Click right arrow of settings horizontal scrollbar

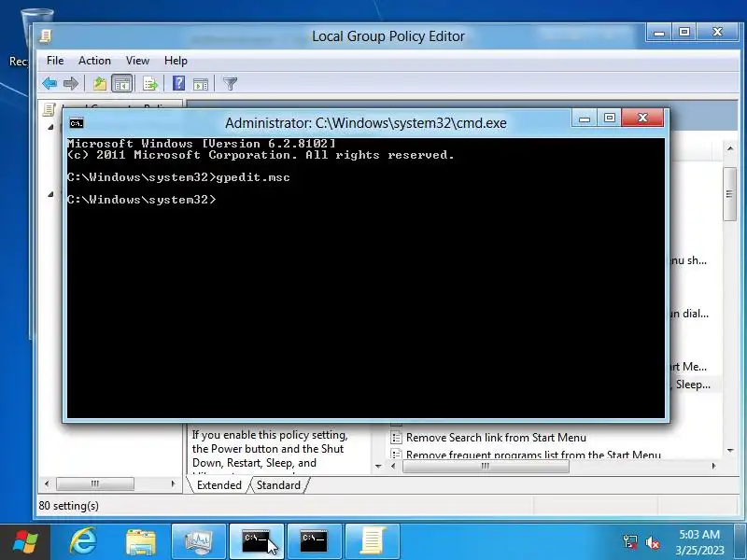713,466
